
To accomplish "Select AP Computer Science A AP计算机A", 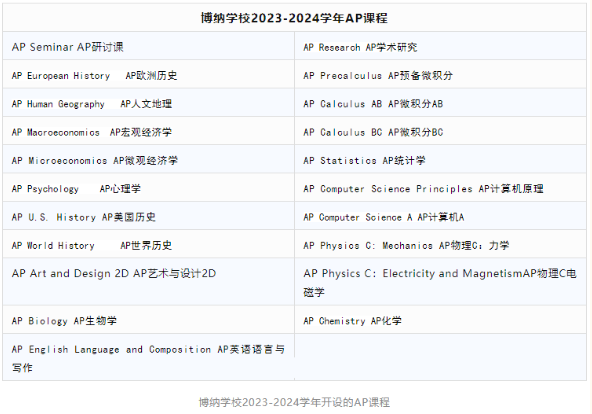I will (441, 216).
